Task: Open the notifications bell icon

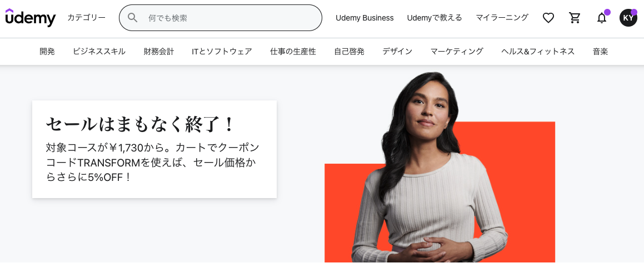Action: click(x=602, y=18)
